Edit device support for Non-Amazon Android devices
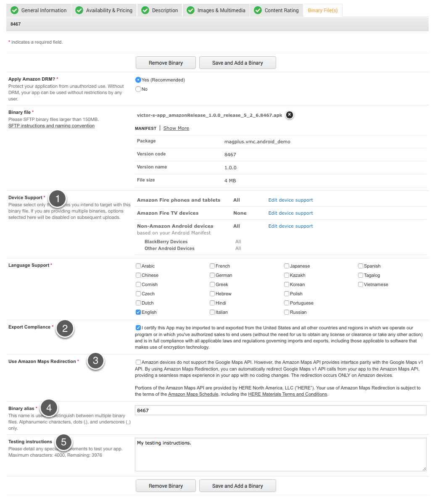This screenshot has width=448, height=497. point(290,226)
